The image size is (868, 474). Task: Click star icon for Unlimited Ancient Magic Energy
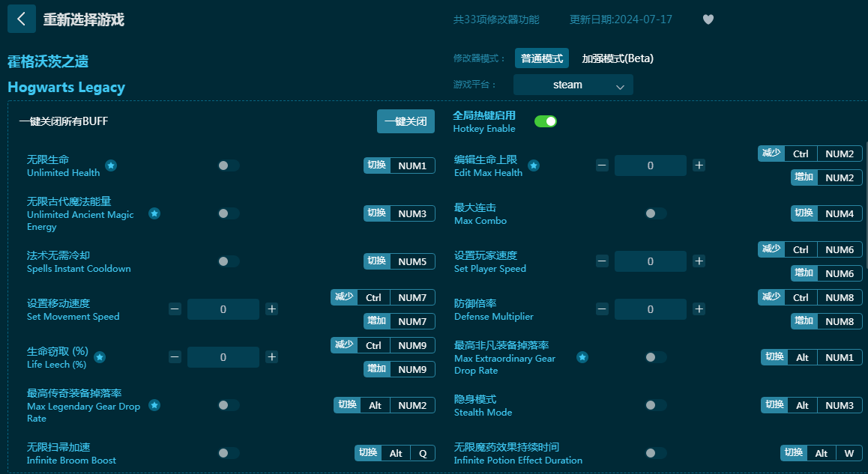(x=154, y=213)
